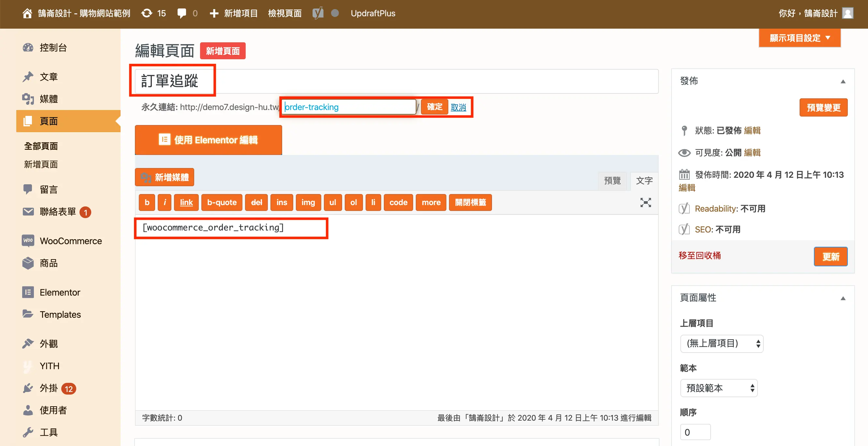The image size is (868, 446).
Task: Expand 顯示項目設定 screen options
Action: click(800, 38)
